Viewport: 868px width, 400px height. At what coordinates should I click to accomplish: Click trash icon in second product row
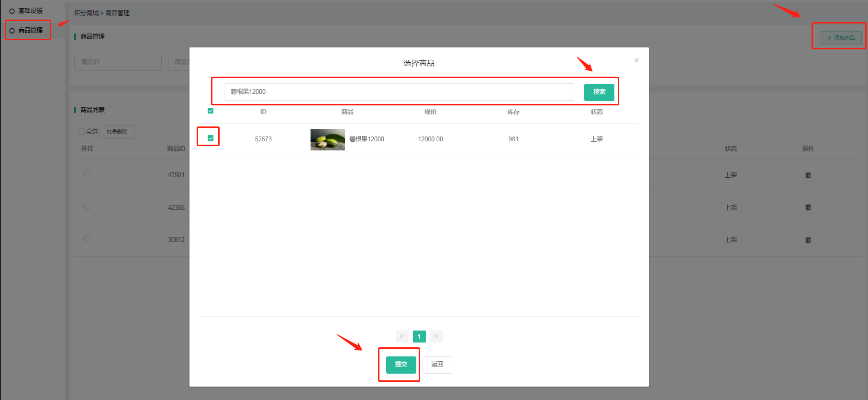click(808, 207)
